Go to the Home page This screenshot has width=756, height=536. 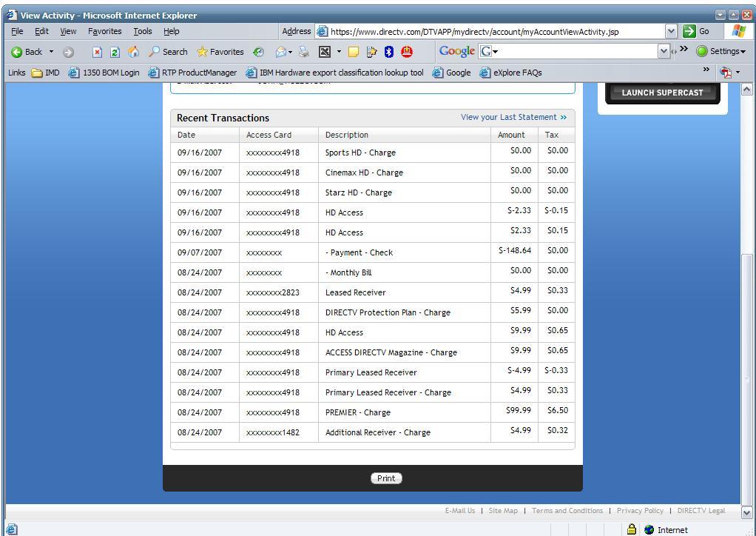tap(134, 52)
